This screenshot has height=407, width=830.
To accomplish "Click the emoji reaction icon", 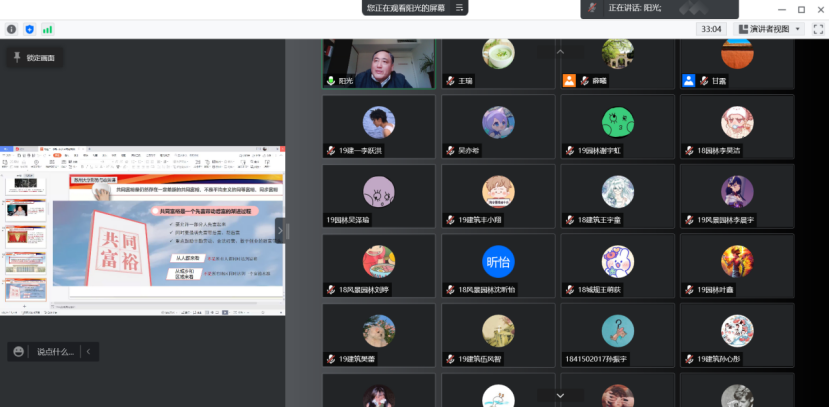I will click(x=18, y=351).
